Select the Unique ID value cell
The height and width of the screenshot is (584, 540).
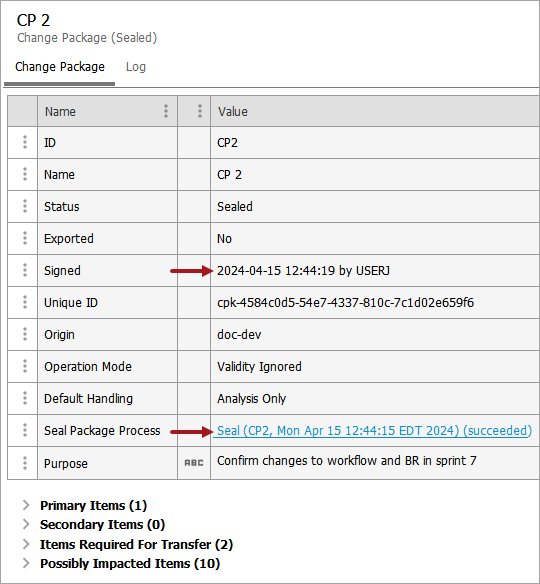[375, 302]
